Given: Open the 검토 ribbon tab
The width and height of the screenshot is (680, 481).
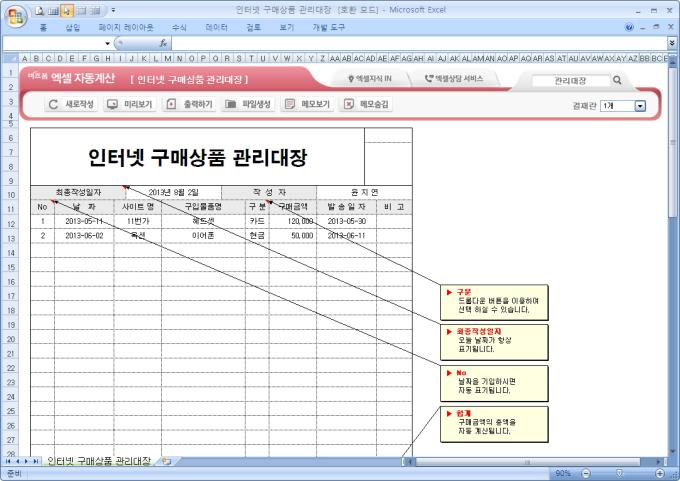Looking at the screenshot, I should pos(253,27).
